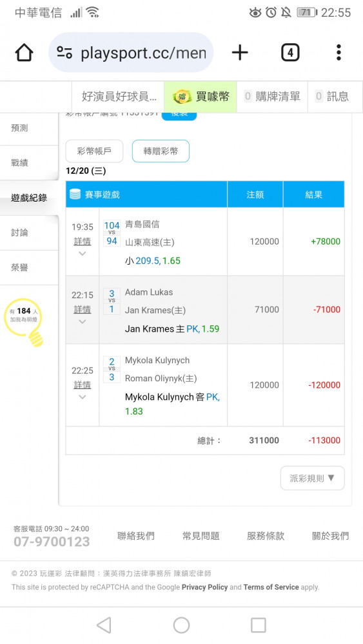This screenshot has height=644, width=363.
Task: Expand the 22:15 game chevron
Action: (x=83, y=321)
